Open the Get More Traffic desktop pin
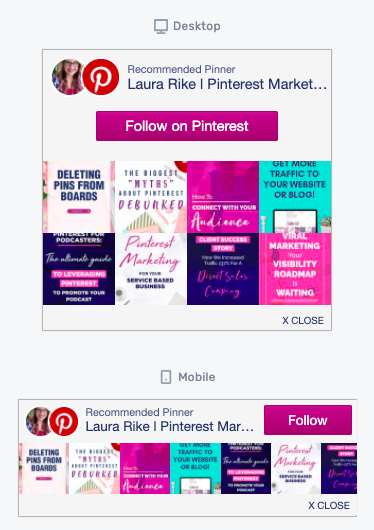 click(295, 197)
